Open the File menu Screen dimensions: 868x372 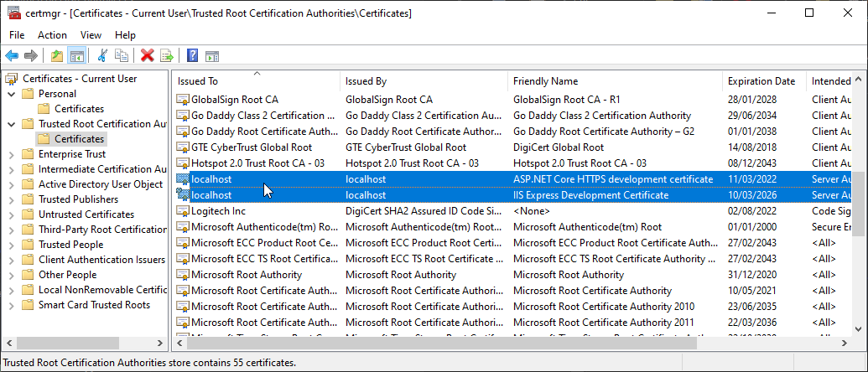pos(17,35)
